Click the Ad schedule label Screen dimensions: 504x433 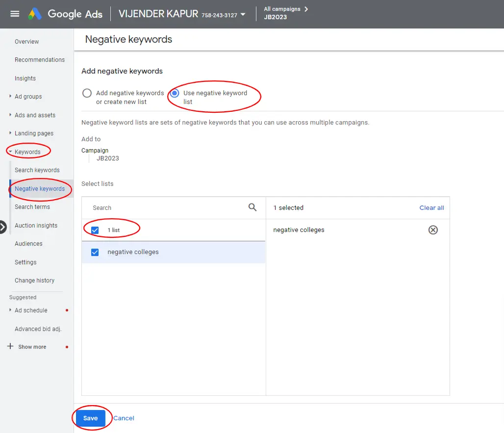pos(31,310)
